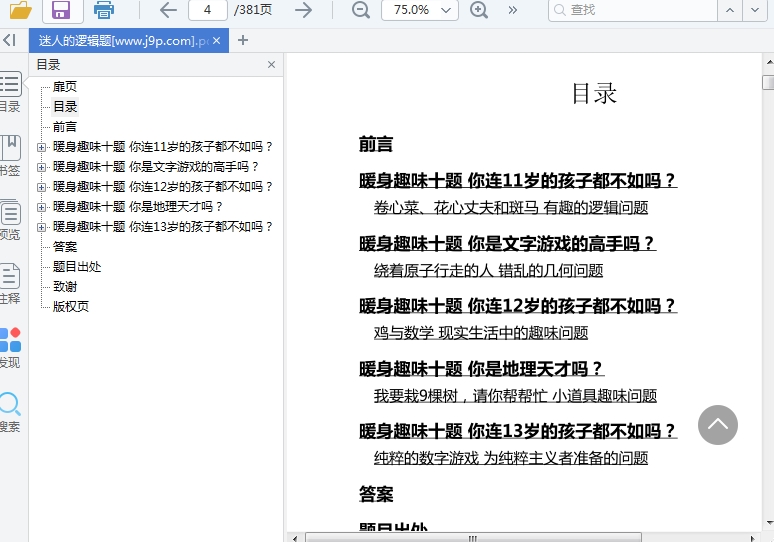Follow link 绕着原子行走的人
The width and height of the screenshot is (774, 542).
point(489,271)
